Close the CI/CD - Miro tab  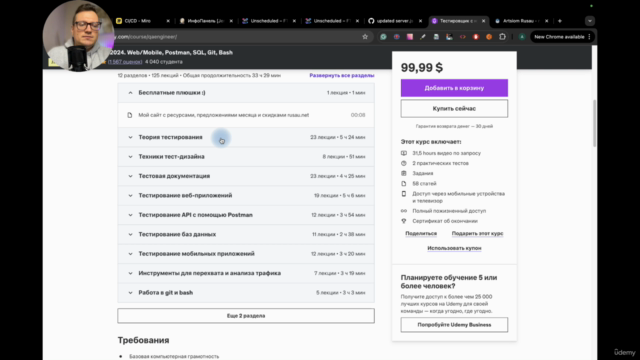[168, 21]
